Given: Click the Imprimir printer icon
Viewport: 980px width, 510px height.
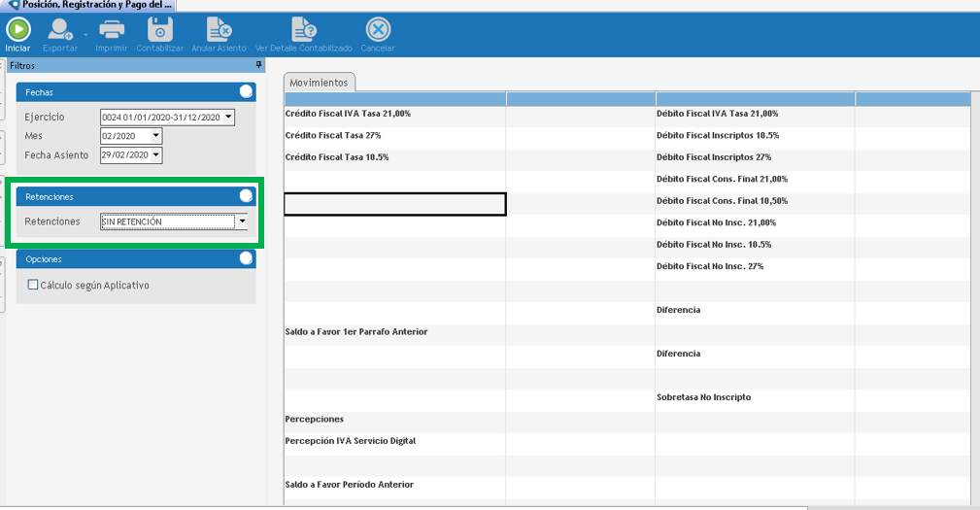Looking at the screenshot, I should [112, 29].
